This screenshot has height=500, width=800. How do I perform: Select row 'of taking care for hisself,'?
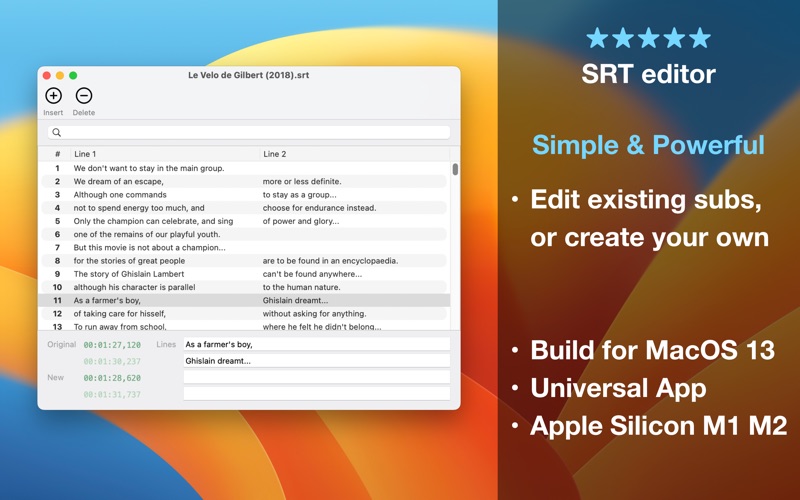pos(244,314)
